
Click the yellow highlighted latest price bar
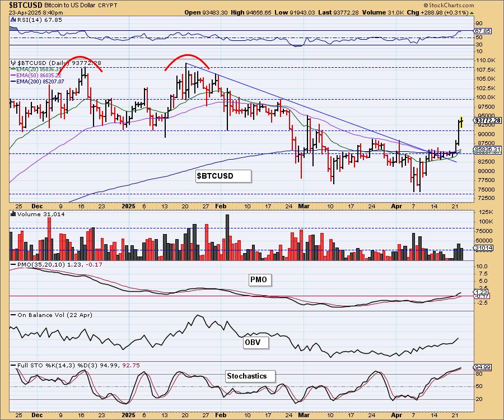[461, 122]
